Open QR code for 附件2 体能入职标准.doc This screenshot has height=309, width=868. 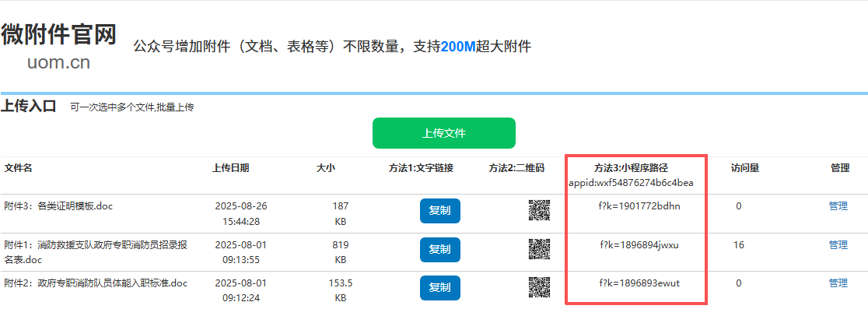point(539,288)
